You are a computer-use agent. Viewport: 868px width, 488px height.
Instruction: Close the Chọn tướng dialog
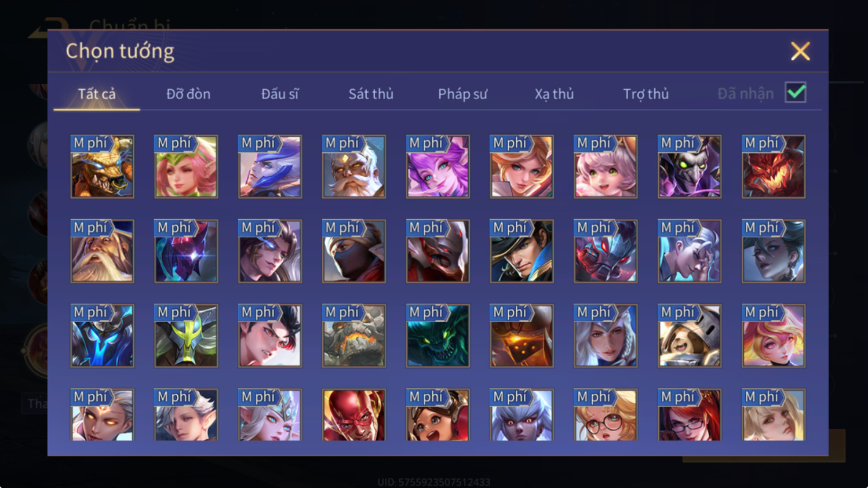pyautogui.click(x=800, y=51)
